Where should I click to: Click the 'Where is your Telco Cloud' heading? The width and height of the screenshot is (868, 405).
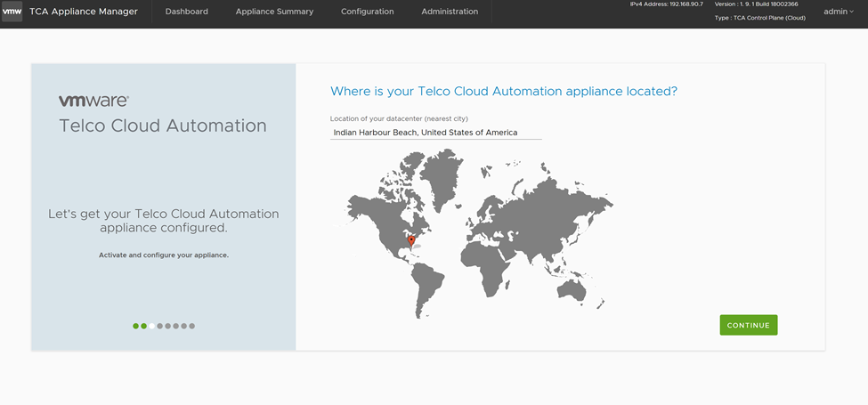tap(504, 92)
